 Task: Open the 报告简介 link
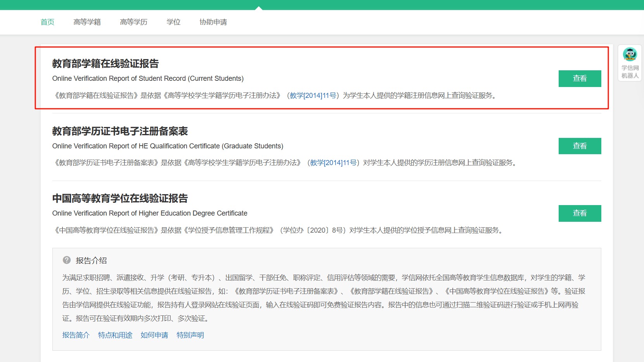tap(76, 335)
